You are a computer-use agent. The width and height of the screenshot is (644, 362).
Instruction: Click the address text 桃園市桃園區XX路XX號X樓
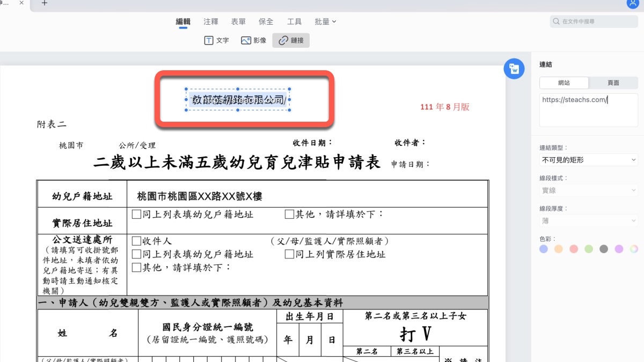[200, 197]
